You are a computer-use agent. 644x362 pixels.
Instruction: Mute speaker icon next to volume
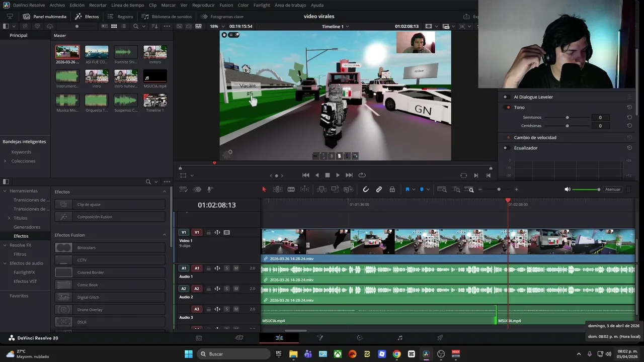pos(567,190)
